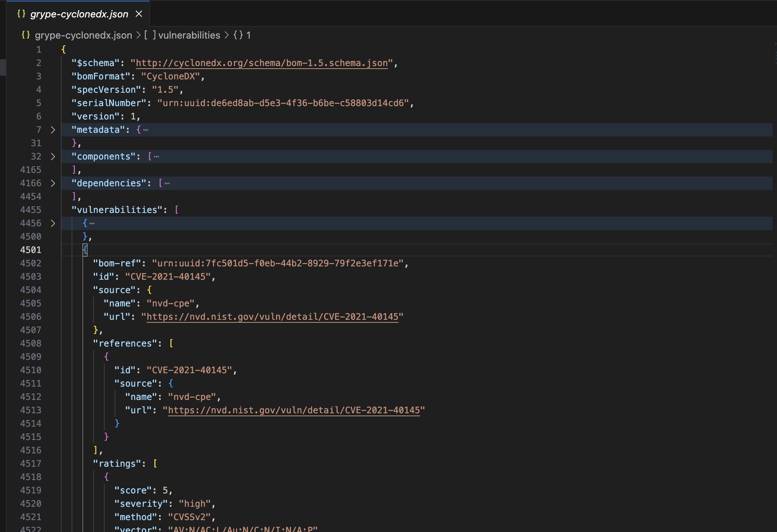The height and width of the screenshot is (532, 777).
Task: Select the grype-cyclonedx.json editor tab
Action: [79, 14]
